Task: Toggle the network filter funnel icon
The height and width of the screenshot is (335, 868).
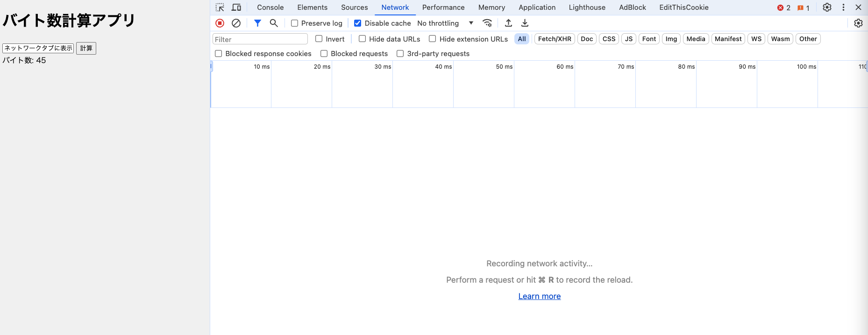Action: 257,23
